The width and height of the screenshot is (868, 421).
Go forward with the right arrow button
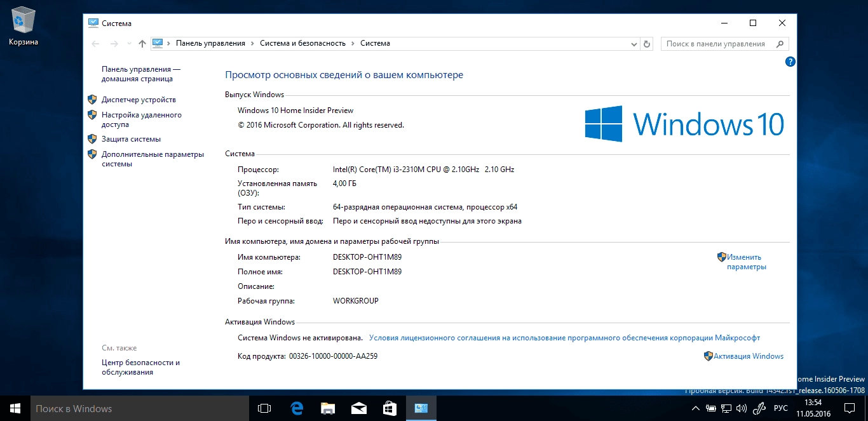pyautogui.click(x=114, y=44)
